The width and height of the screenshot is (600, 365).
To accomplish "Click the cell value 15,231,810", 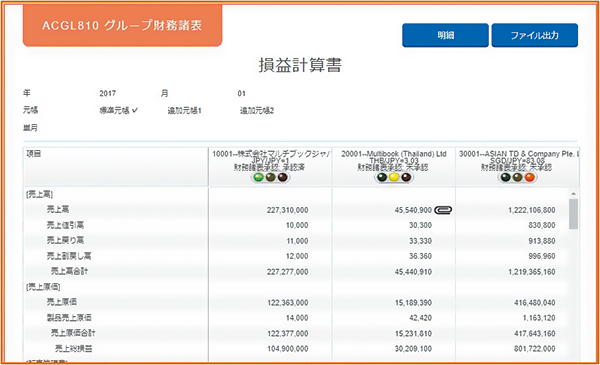I will [x=413, y=334].
